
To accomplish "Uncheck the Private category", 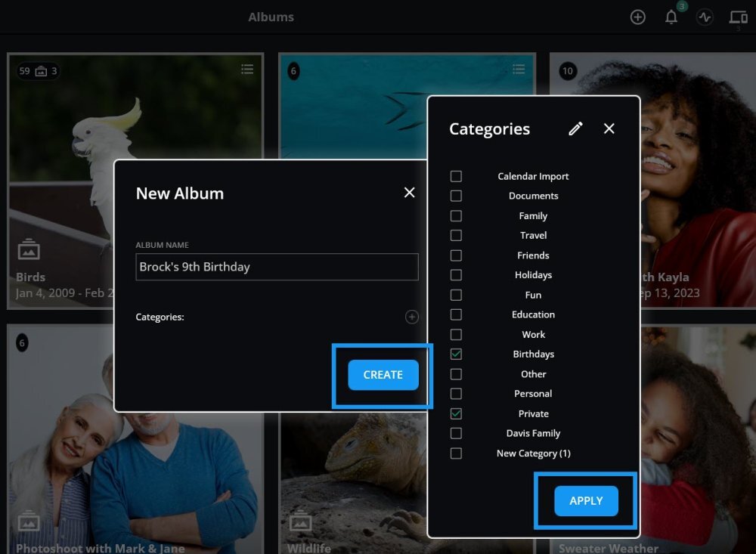I will point(456,413).
